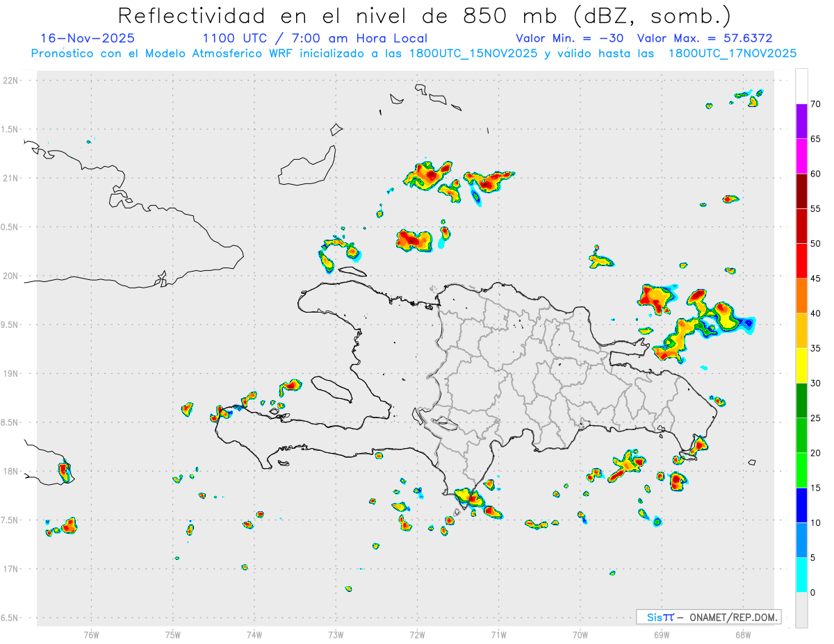Select the '75W' longitude label
This screenshot has height=644, width=834.
point(173,634)
